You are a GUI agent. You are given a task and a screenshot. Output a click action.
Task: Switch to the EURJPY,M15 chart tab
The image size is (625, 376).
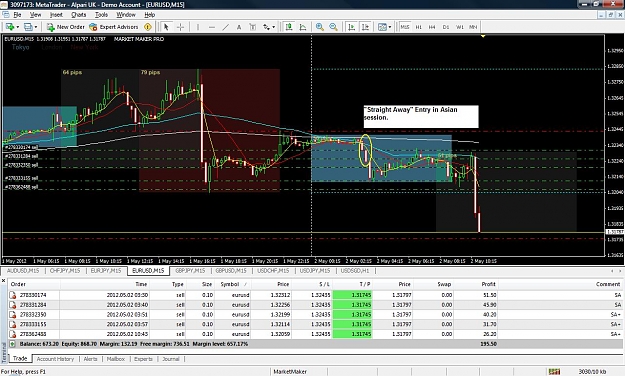click(x=106, y=271)
